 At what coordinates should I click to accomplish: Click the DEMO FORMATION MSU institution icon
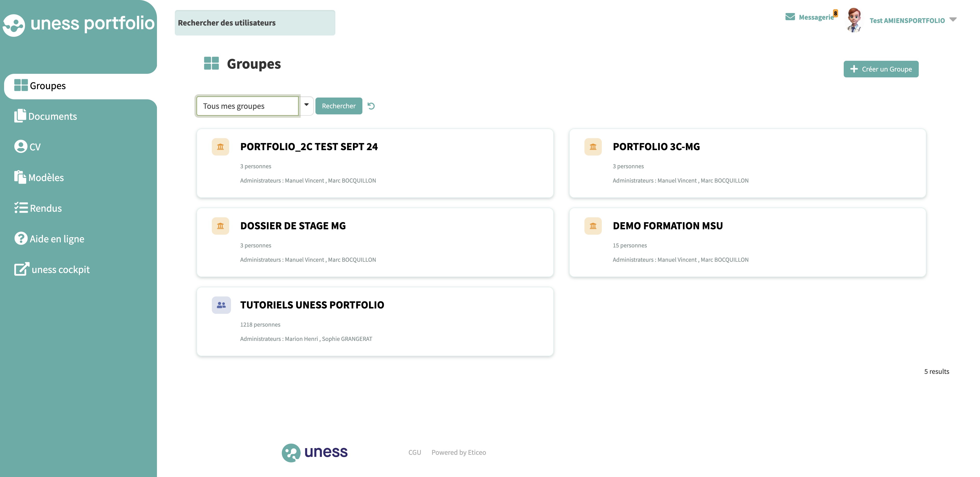coord(593,226)
